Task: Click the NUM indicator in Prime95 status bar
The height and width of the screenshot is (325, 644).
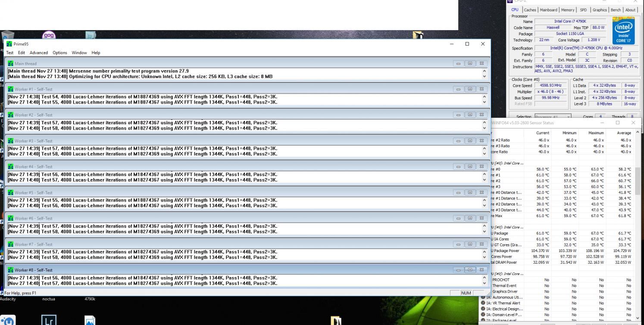Action: pyautogui.click(x=466, y=293)
